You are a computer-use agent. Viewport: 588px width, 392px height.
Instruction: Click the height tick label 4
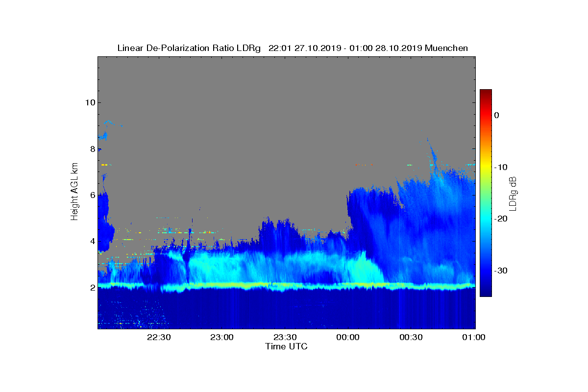click(92, 241)
